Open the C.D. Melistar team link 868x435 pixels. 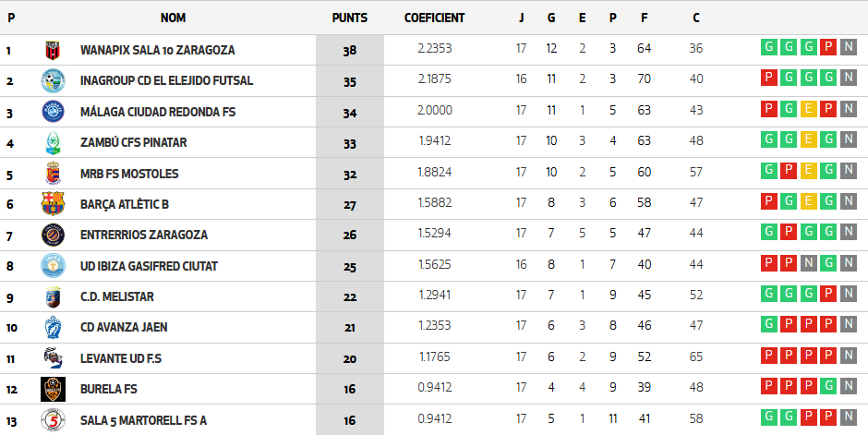(116, 296)
